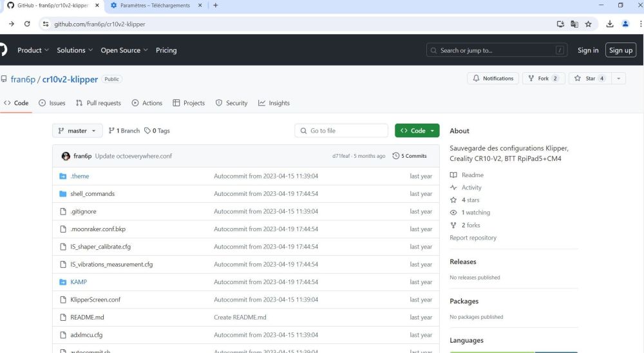Image resolution: width=644 pixels, height=353 pixels.
Task: Open the Create README.md commit message
Action: (x=240, y=317)
